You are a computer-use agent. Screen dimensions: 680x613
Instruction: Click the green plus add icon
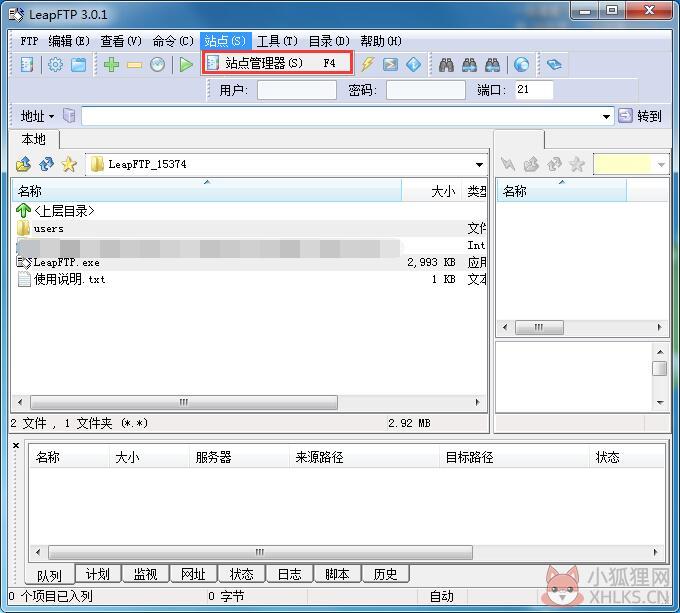[x=111, y=65]
